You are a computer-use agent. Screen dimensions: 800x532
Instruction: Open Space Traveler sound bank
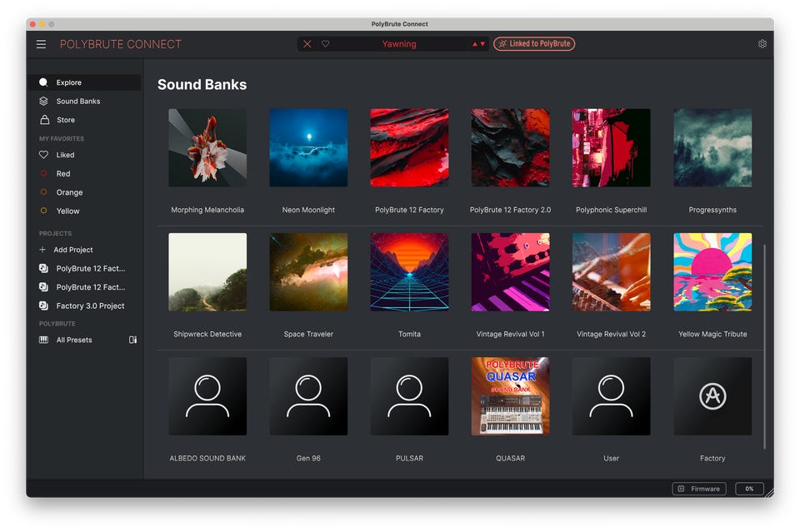308,272
